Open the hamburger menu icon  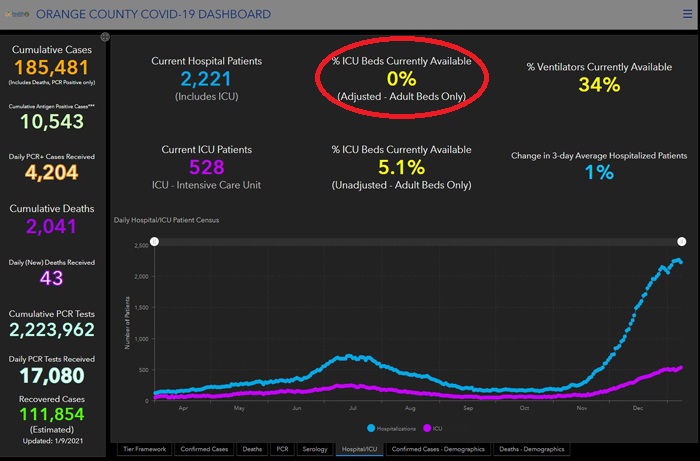tap(687, 14)
